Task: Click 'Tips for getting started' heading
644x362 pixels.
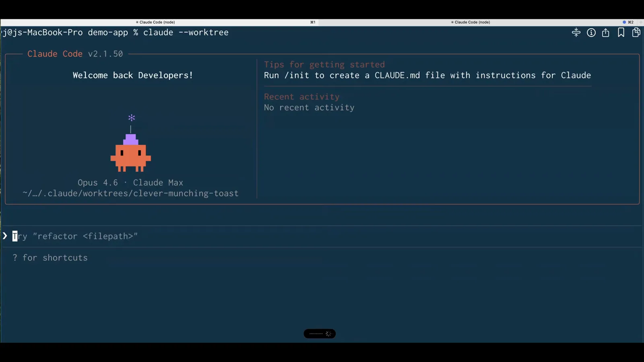Action: tap(324, 64)
